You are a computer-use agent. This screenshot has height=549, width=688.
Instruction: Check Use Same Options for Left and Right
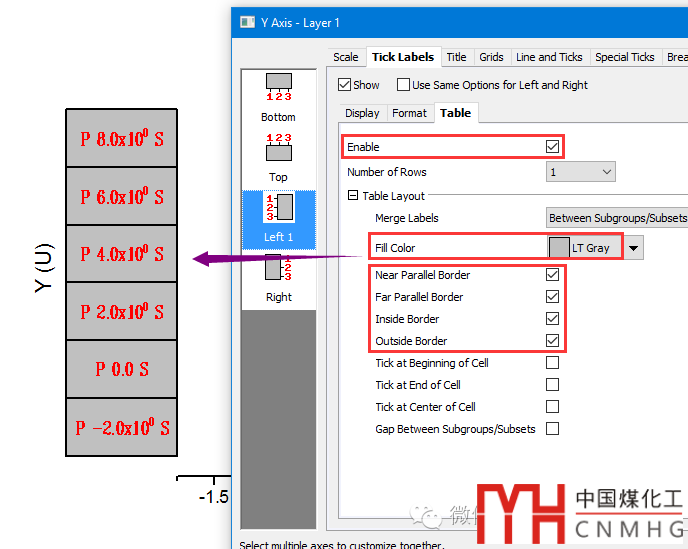pos(403,85)
